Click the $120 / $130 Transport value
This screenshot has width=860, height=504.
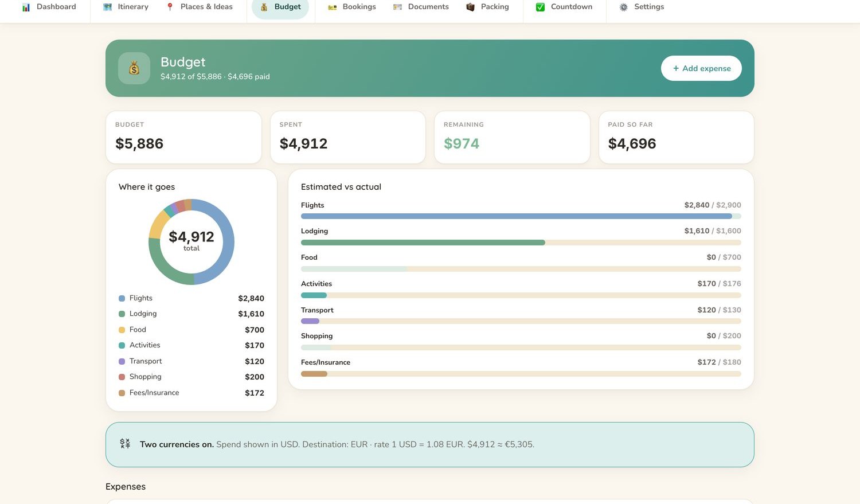[720, 310]
